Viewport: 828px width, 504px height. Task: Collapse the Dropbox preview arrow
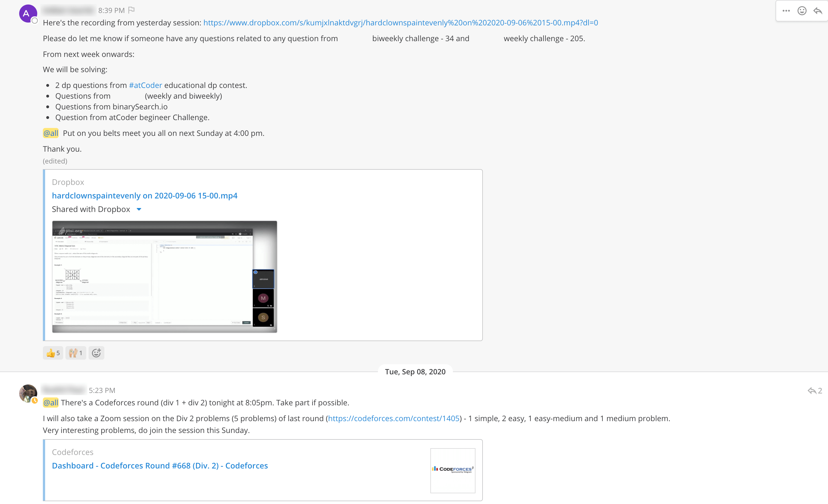[x=139, y=209]
